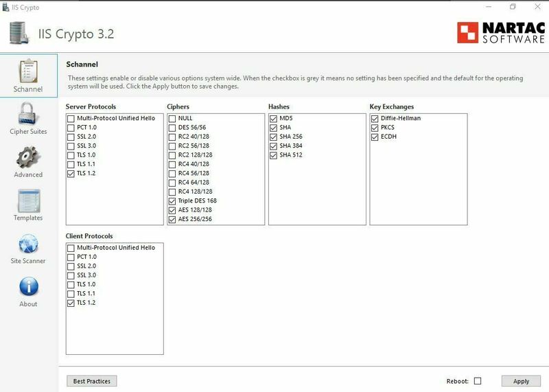The width and height of the screenshot is (549, 392).
Task: Select the Schannel tab label
Action: tap(28, 89)
